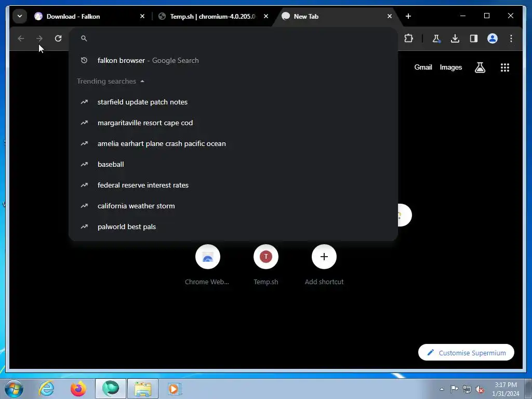Open Search Labs flask icon on page

point(480,68)
